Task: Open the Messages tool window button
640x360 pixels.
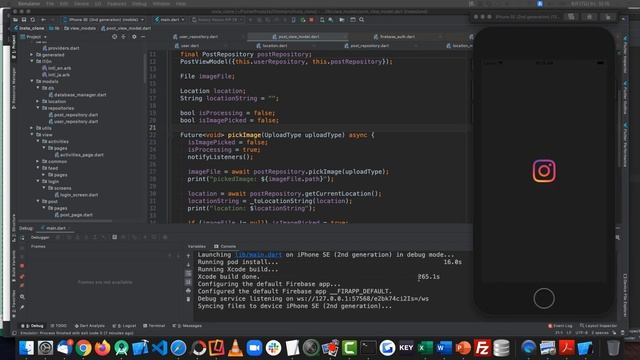Action: [187, 326]
